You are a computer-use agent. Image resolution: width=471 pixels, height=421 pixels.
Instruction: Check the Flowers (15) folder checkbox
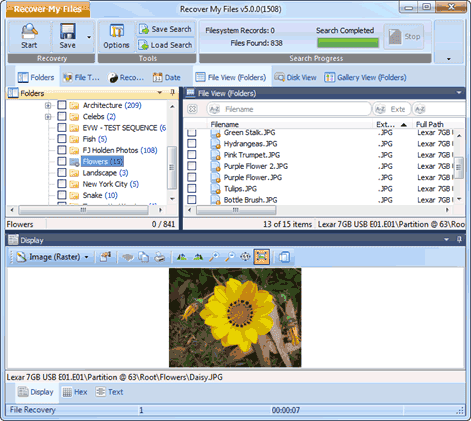(62, 161)
